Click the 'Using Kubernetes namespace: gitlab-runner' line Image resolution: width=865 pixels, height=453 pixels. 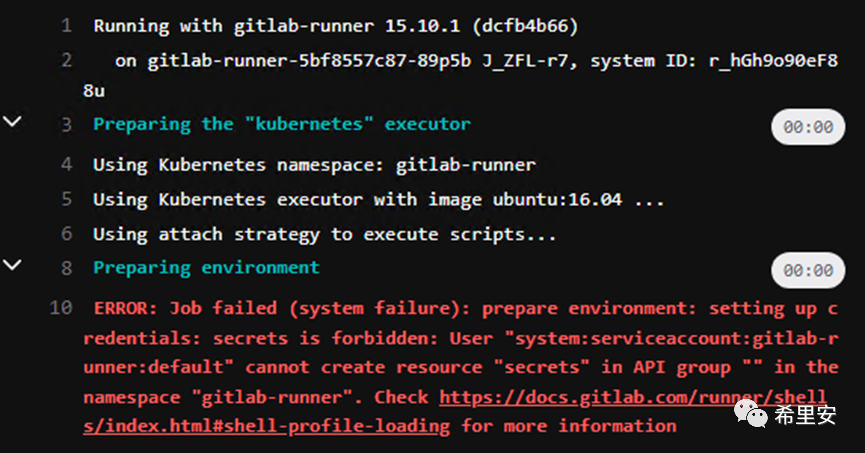tap(314, 165)
